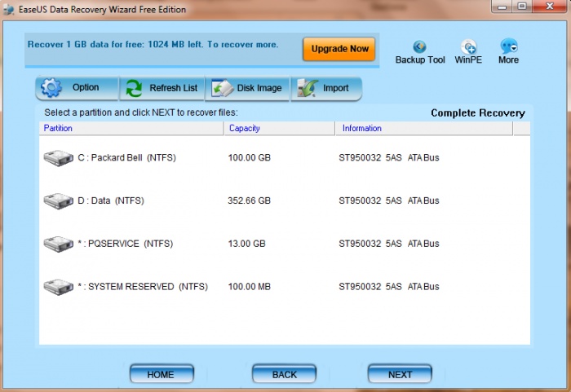The height and width of the screenshot is (392, 571).
Task: Click the Refresh List green arrows icon
Action: tap(135, 88)
